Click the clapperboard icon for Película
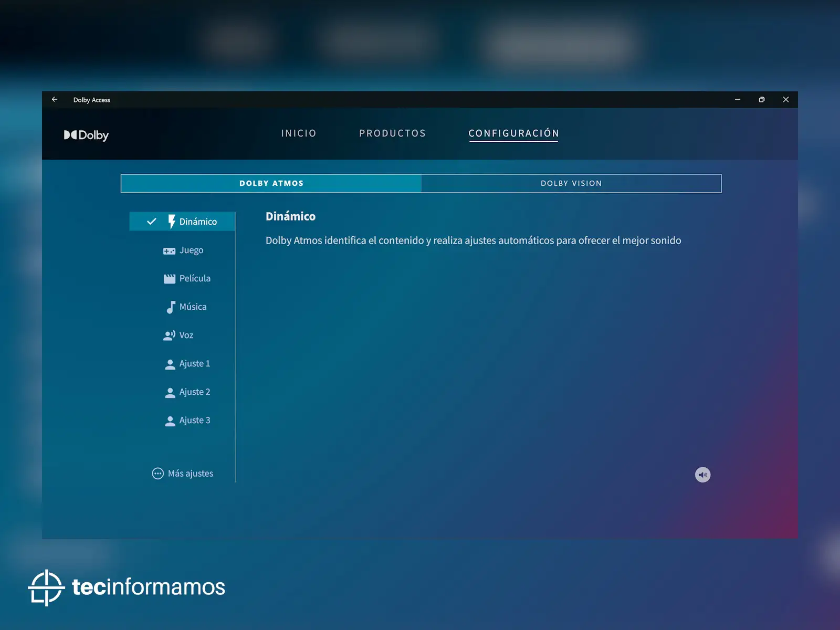The height and width of the screenshot is (630, 840). 169,279
